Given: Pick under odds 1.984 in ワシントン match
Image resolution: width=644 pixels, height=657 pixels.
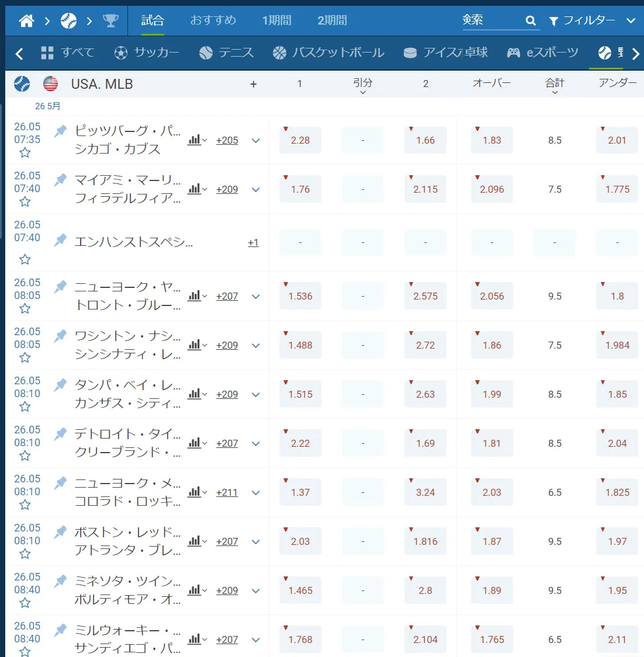Looking at the screenshot, I should (617, 345).
